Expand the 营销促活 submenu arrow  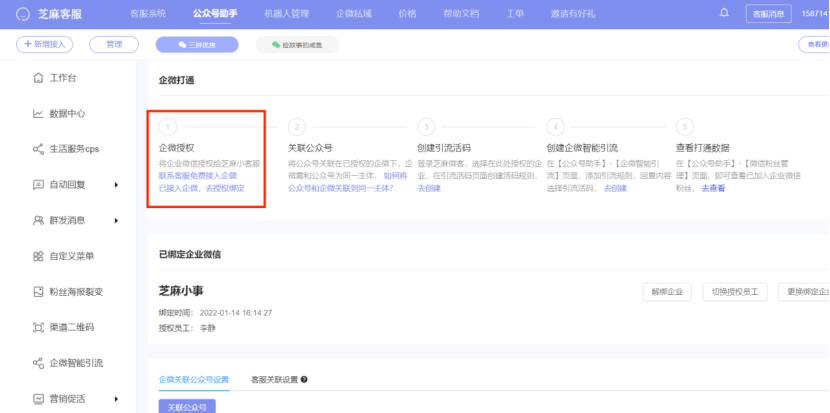click(116, 399)
